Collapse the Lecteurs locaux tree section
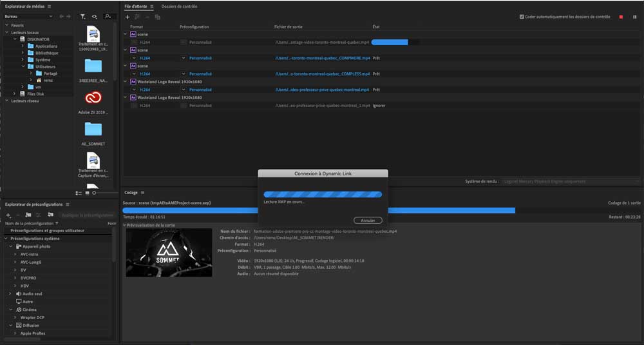The image size is (644, 345). coord(6,32)
